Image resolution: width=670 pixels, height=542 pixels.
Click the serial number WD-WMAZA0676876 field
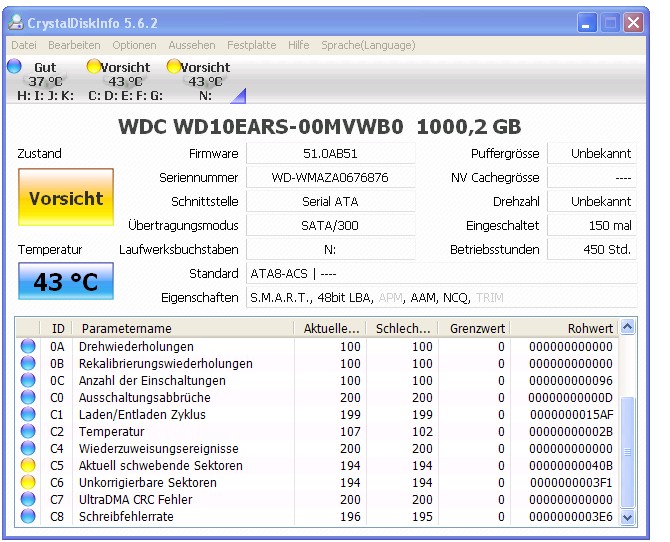[x=330, y=177]
